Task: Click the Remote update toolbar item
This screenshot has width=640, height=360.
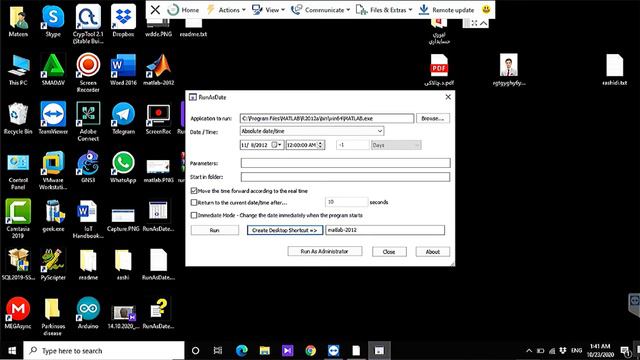Action: 447,10
